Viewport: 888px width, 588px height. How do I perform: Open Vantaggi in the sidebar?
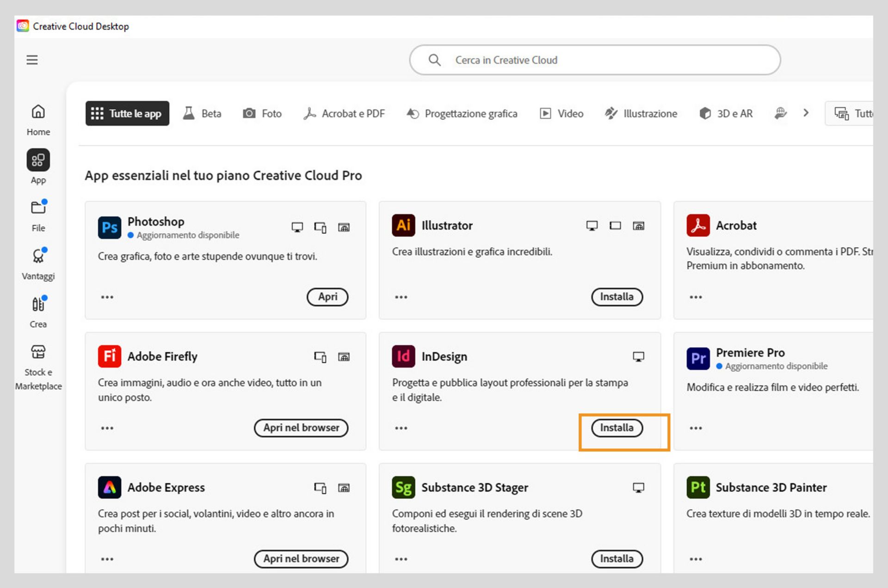pyautogui.click(x=38, y=263)
